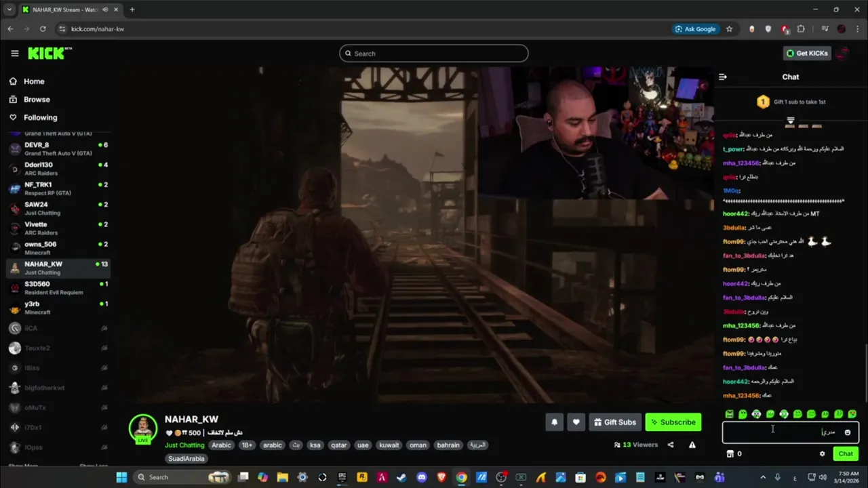Open chat settings gear icon
Screen dimensions: 868x488
click(823, 454)
